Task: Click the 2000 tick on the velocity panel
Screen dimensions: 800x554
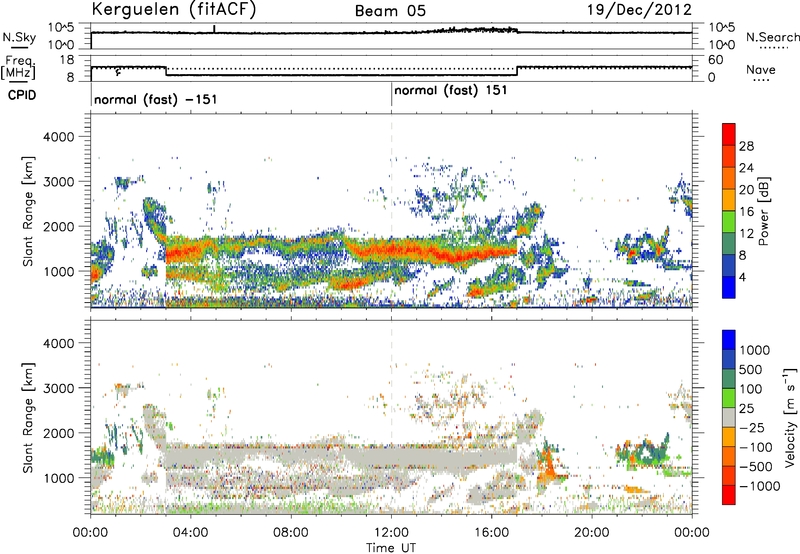Action: click(x=58, y=433)
